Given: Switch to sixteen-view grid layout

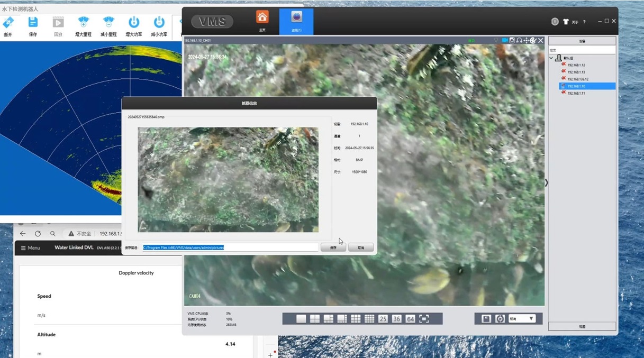Looking at the screenshot, I should pyautogui.click(x=369, y=319).
